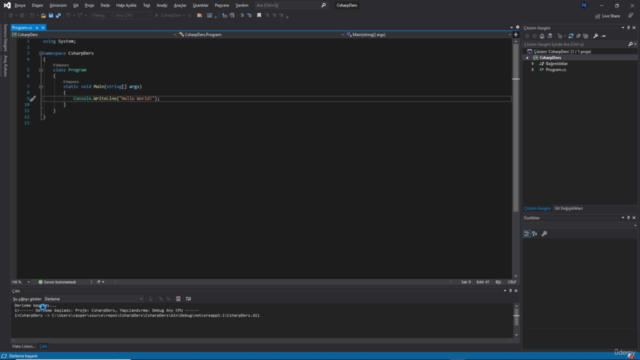The height and width of the screenshot is (360, 640).
Task: Expand the Bağımlılıklar node
Action: (x=533, y=64)
